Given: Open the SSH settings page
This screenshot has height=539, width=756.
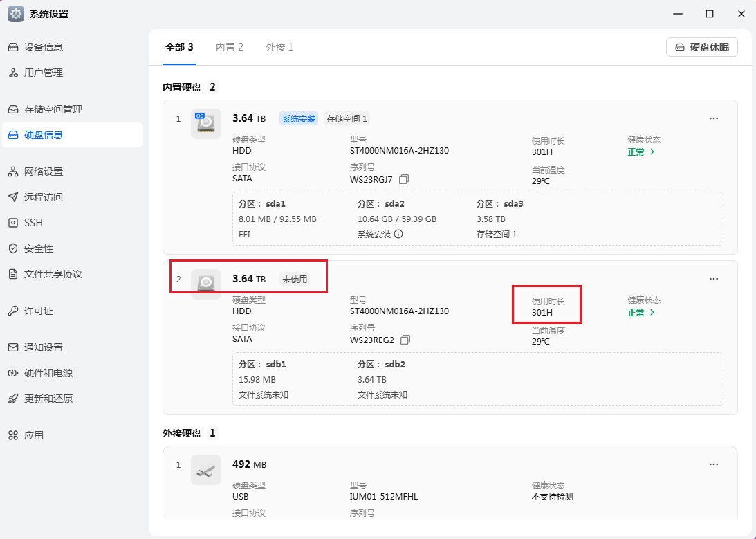Looking at the screenshot, I should point(33,223).
